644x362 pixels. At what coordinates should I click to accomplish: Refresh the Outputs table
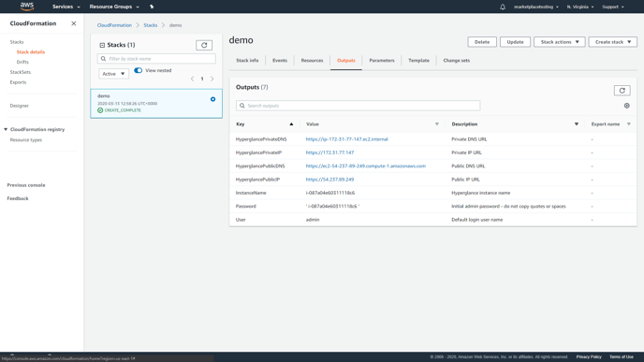(622, 91)
